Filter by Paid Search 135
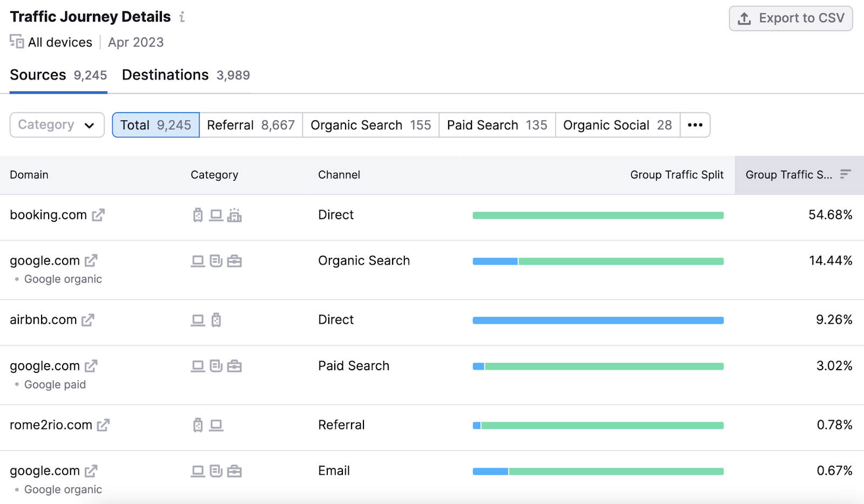864x504 pixels. 497,125
